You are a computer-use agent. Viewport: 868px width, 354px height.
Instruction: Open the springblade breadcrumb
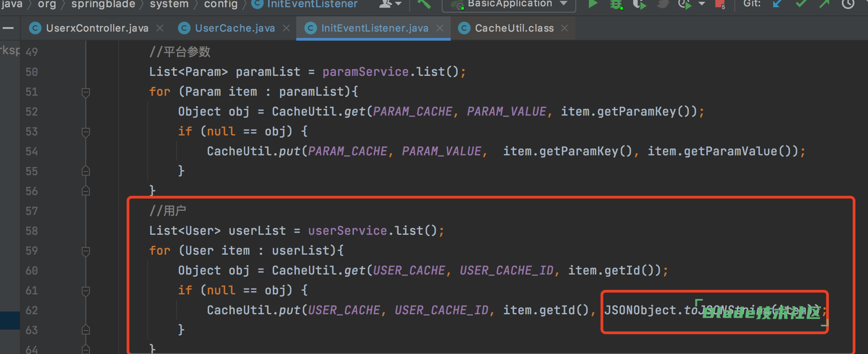(x=103, y=4)
